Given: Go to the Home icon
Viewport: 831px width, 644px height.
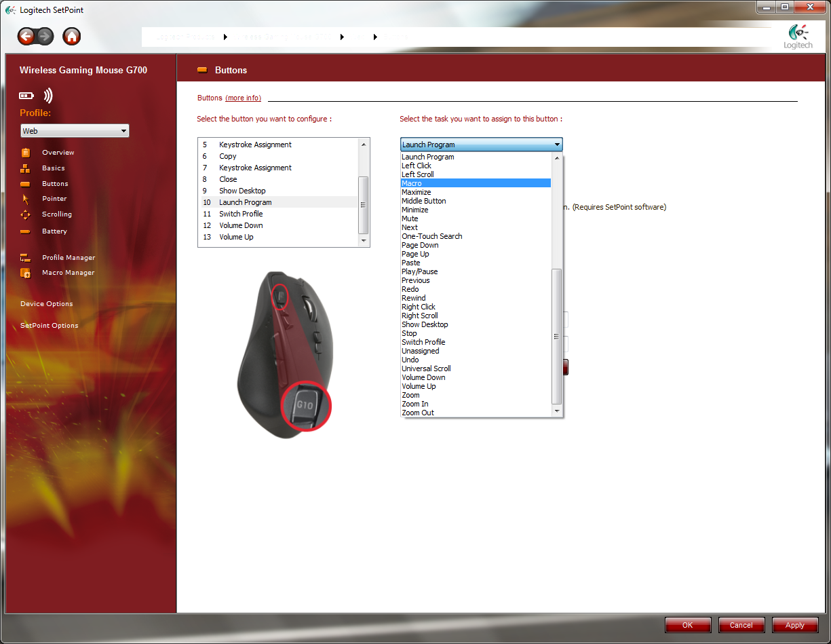Looking at the screenshot, I should tap(72, 36).
